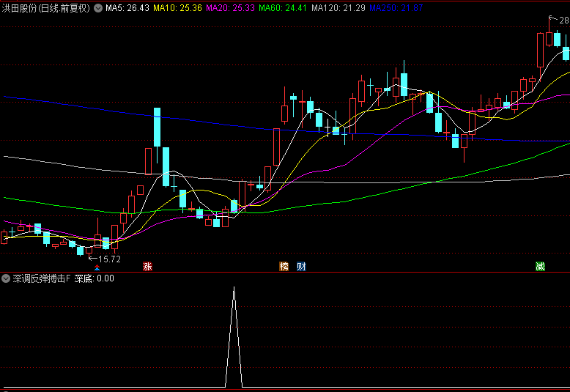570x392 pixels.
Task: Click the red 涨 event marker
Action: click(x=147, y=267)
